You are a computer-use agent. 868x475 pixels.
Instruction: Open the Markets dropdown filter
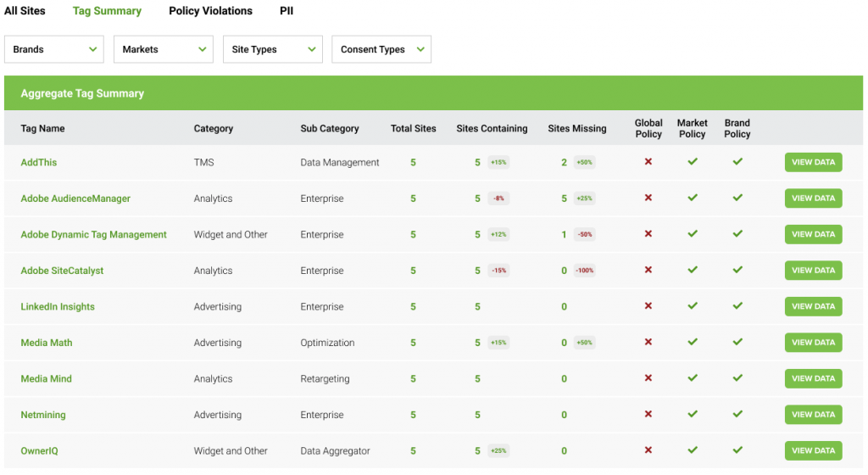point(164,49)
